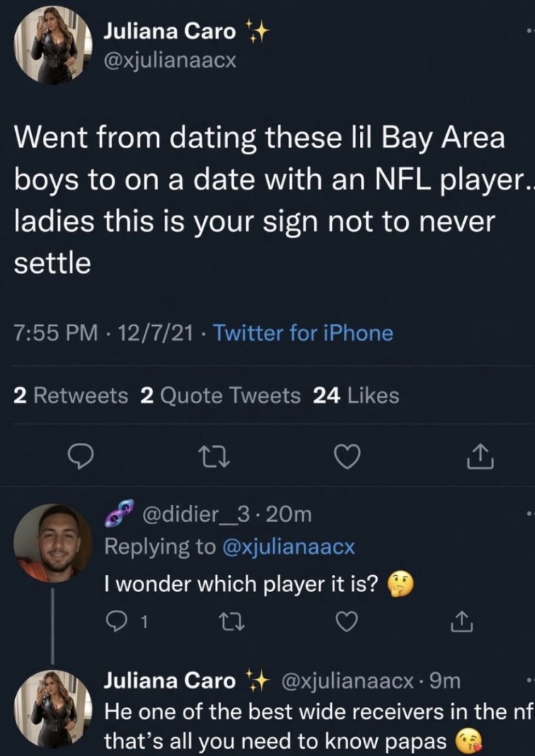Open Juliana Caro's avatar on bottom reply
Image resolution: width=535 pixels, height=756 pixels.
pyautogui.click(x=54, y=709)
